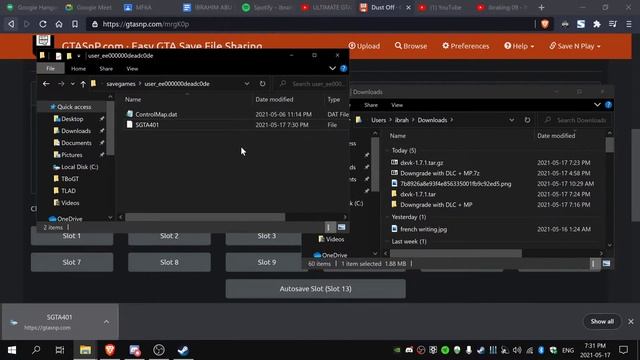Image resolution: width=640 pixels, height=360 pixels.
Task: Go up one folder in savegames Explorer
Action: coord(83,84)
